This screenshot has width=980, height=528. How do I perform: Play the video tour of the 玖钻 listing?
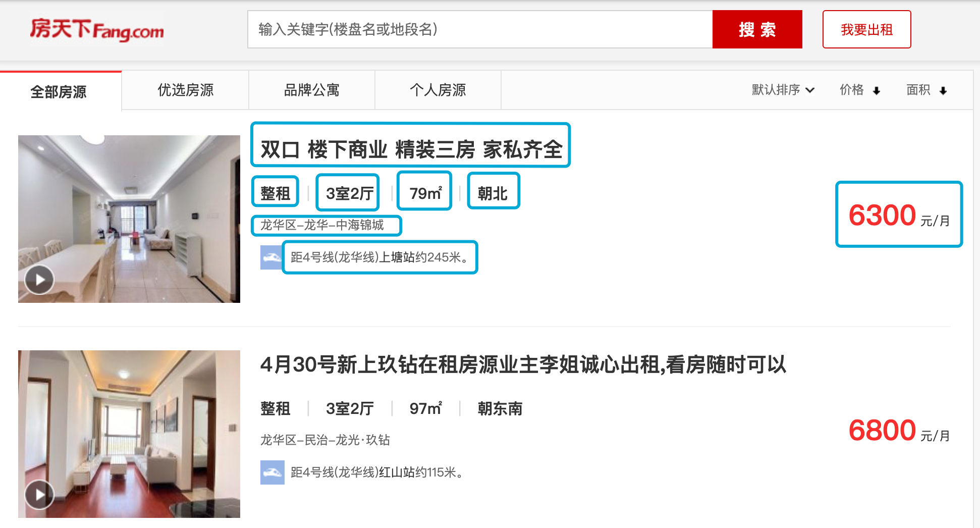[39, 495]
